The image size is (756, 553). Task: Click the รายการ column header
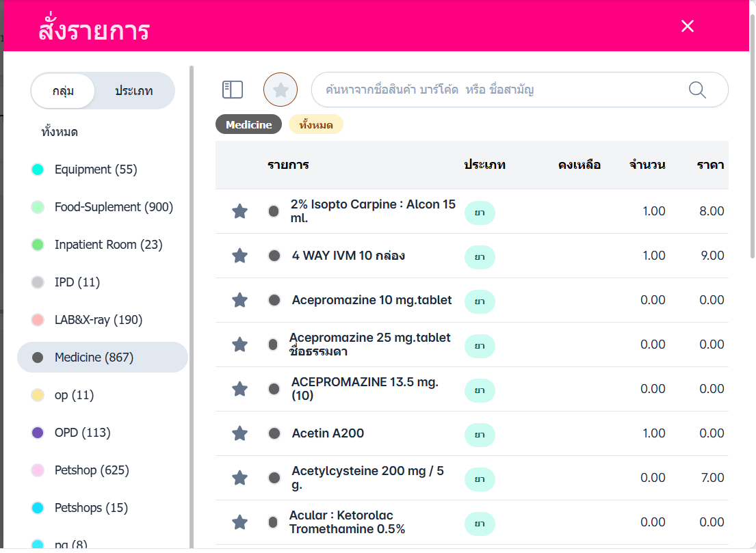click(x=288, y=165)
